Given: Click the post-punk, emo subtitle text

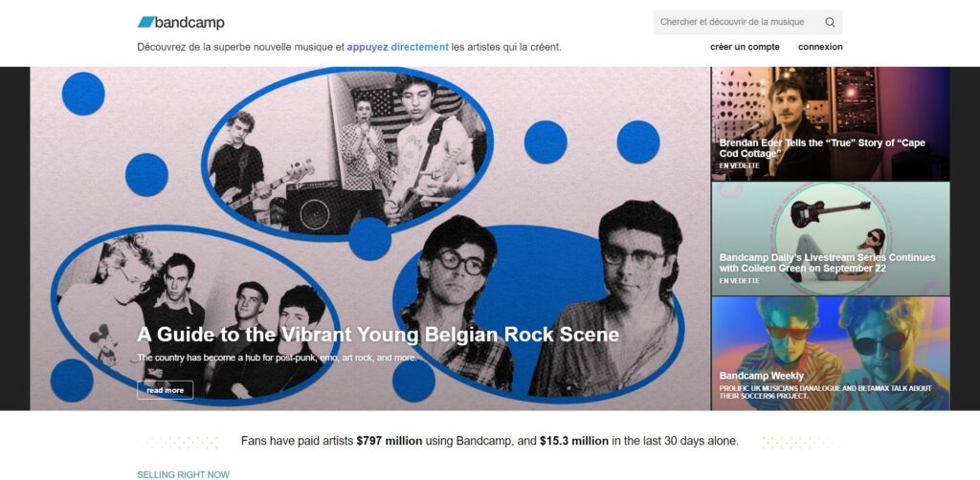Looking at the screenshot, I should [277, 358].
